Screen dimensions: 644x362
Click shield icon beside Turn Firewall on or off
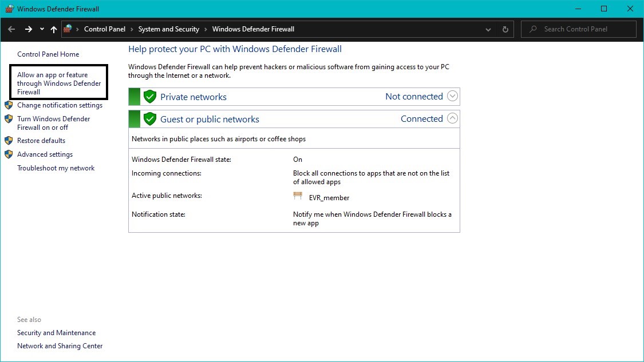pyautogui.click(x=9, y=119)
